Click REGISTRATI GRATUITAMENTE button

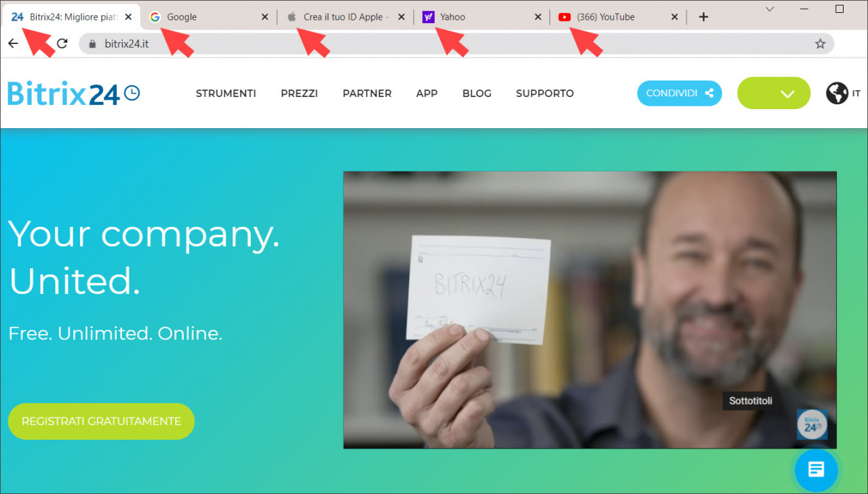tap(101, 421)
